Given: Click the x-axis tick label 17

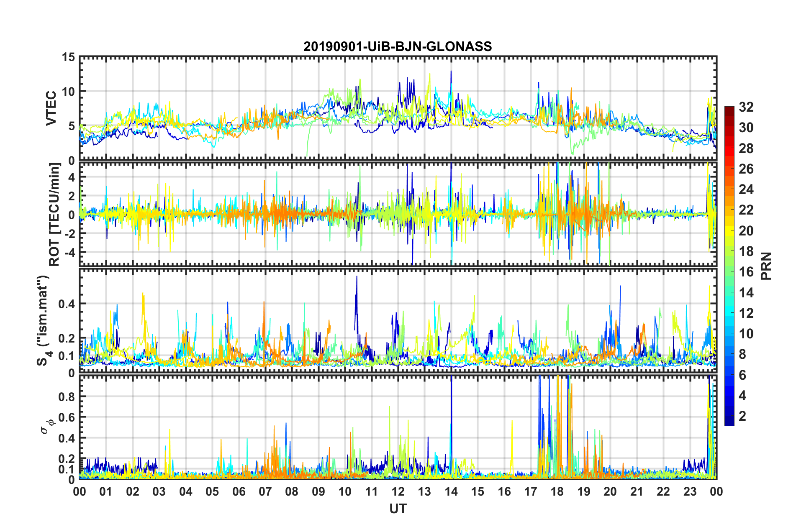Looking at the screenshot, I should pyautogui.click(x=531, y=491).
